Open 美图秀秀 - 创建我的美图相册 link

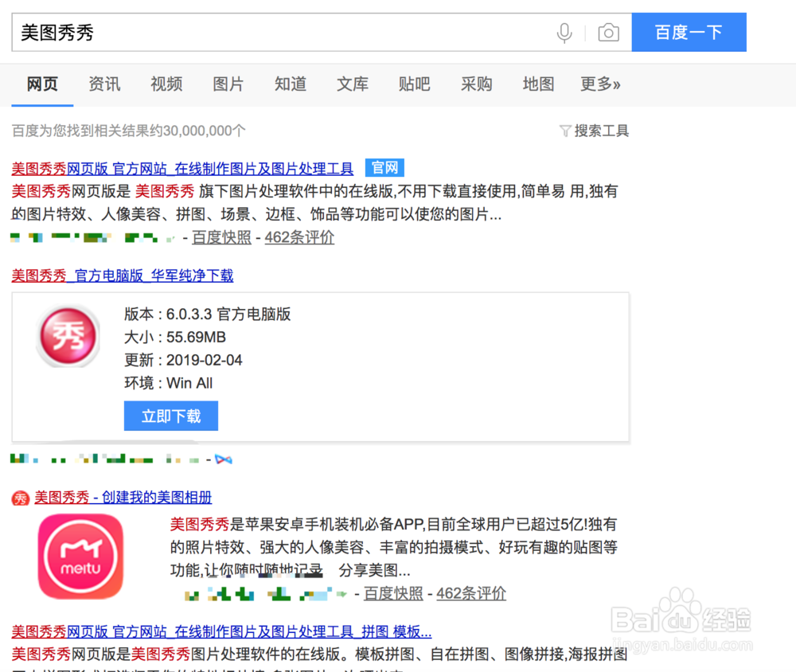pyautogui.click(x=123, y=498)
